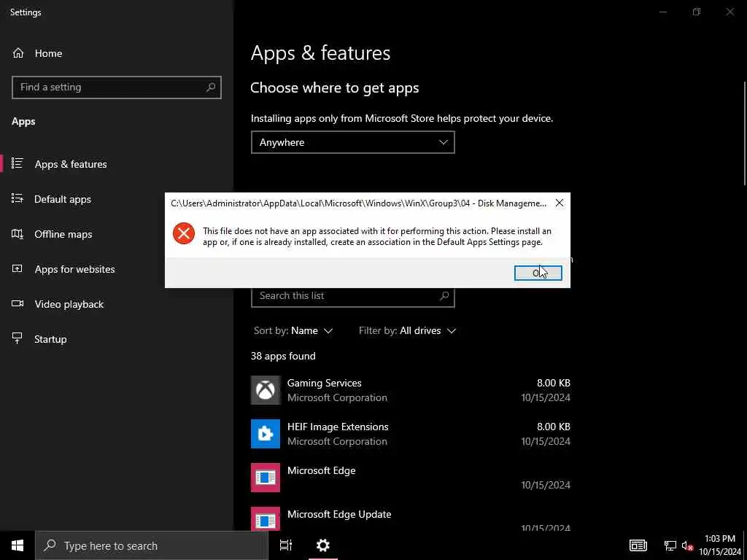The width and height of the screenshot is (747, 560).
Task: Open Startup sidebar item
Action: pos(117,339)
